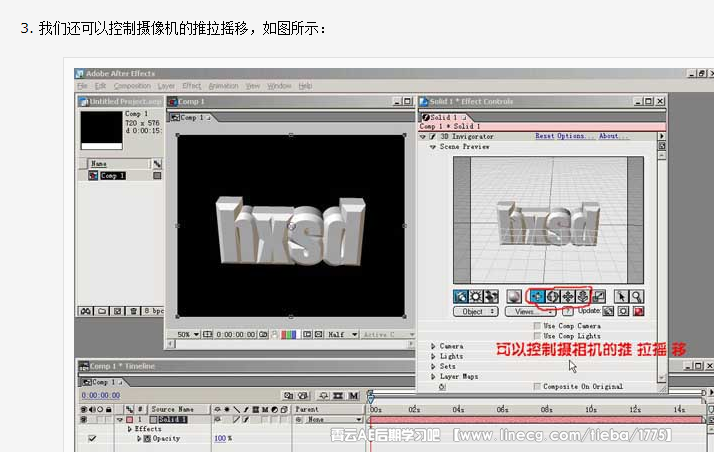Select the four-arrow camera pan tool
The height and width of the screenshot is (452, 714).
click(568, 297)
